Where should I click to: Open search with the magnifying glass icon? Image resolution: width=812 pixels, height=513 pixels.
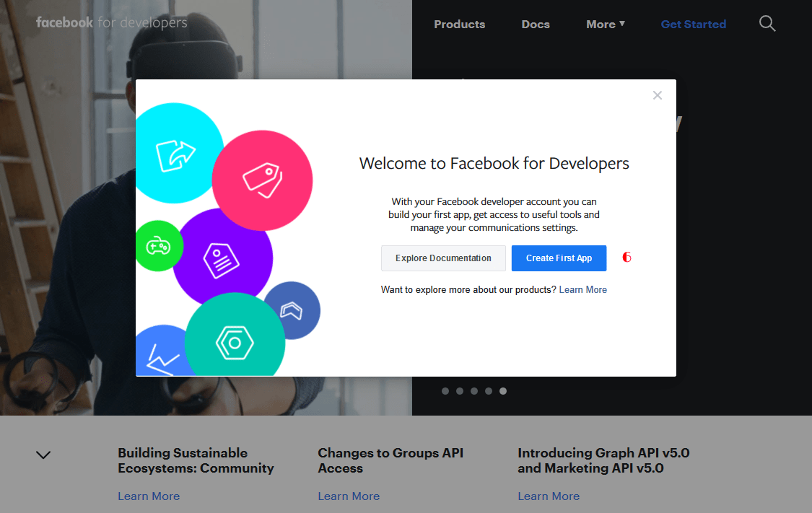pyautogui.click(x=767, y=23)
